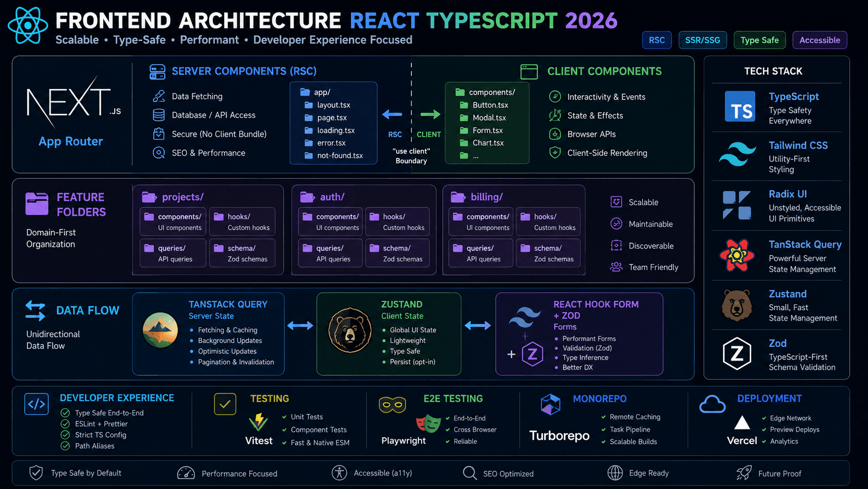Click the Zod hexagon logo in Tech Stack
The image size is (868, 489).
pyautogui.click(x=737, y=353)
